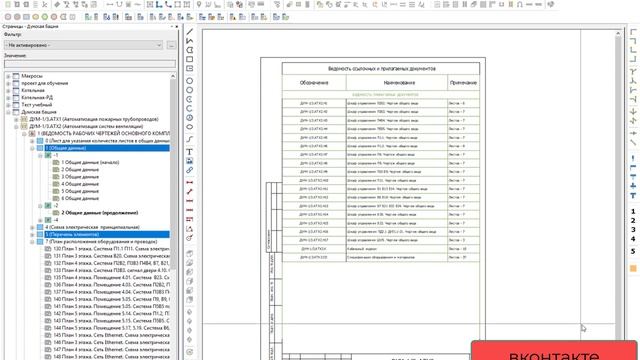Expand the Макросы project node
This screenshot has height=360, width=640.
tap(8, 76)
